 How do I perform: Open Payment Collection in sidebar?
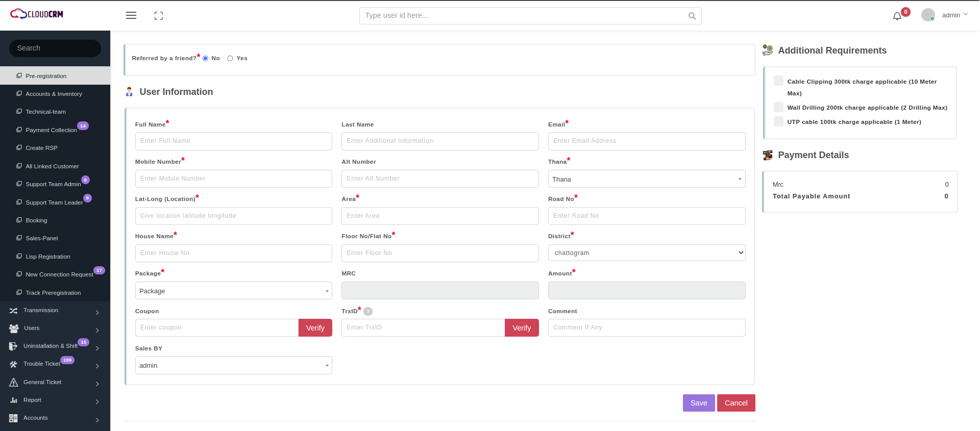(x=51, y=130)
